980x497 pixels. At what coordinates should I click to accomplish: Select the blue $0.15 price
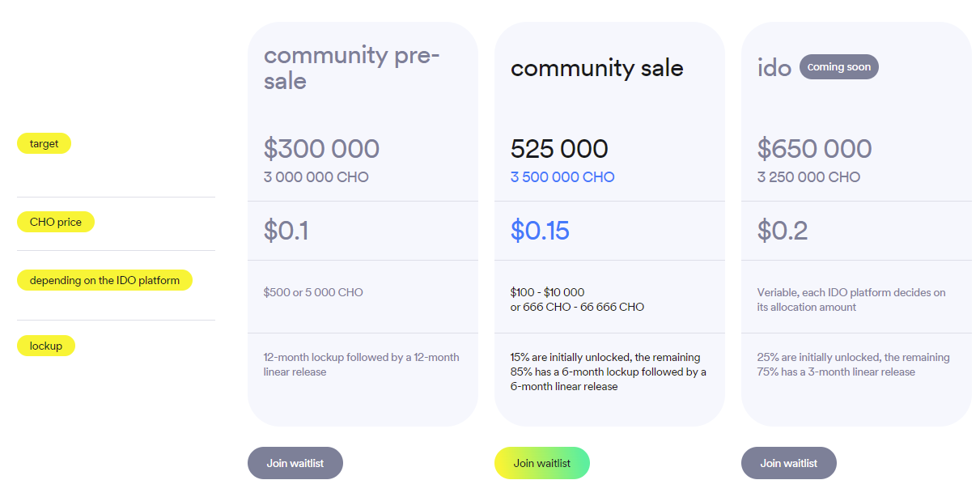(540, 231)
